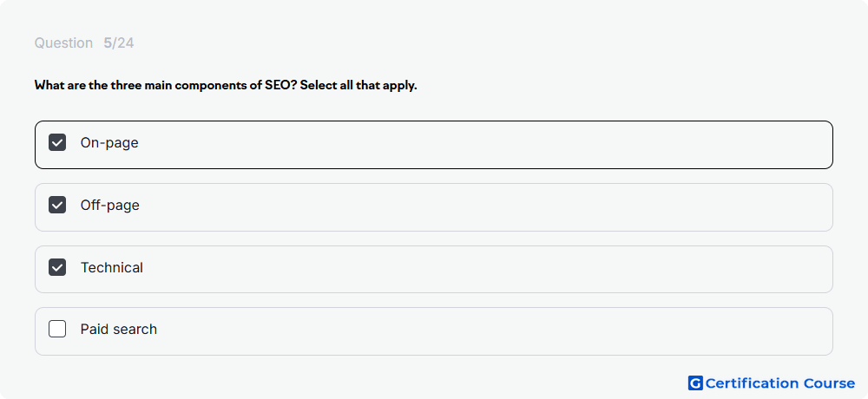Image resolution: width=868 pixels, height=399 pixels.
Task: Open the Certification Course link text
Action: (780, 383)
